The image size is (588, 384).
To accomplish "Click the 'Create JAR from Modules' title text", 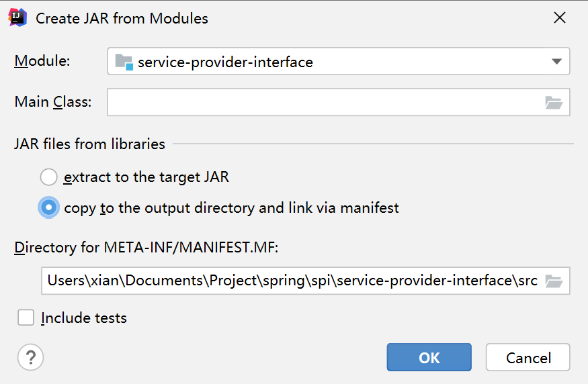I will [x=122, y=18].
